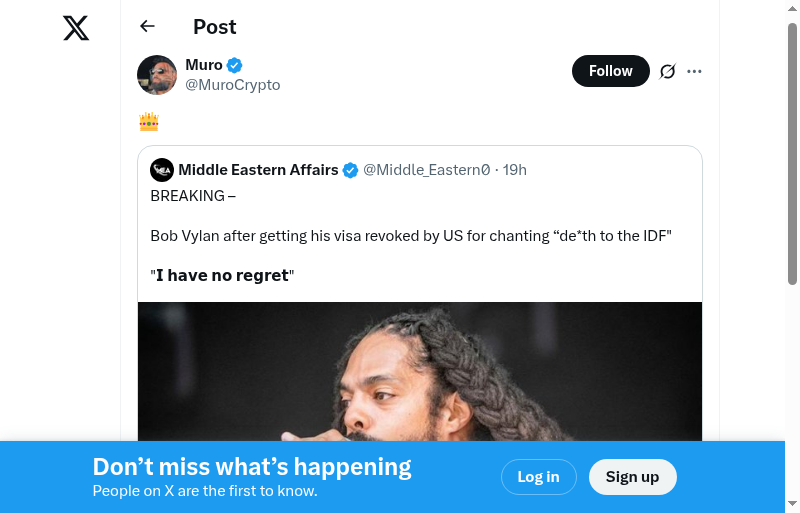800x513 pixels.
Task: Go back using the arrow icon
Action: [148, 27]
